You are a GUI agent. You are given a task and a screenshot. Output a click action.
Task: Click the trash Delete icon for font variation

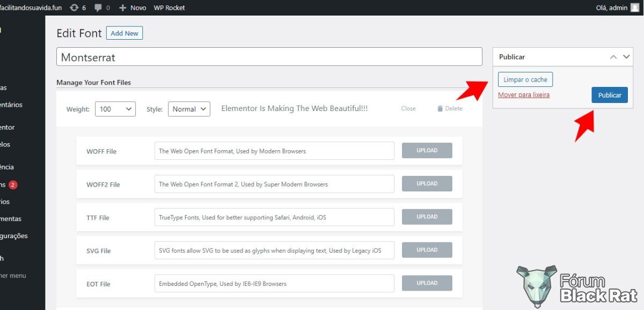(440, 108)
